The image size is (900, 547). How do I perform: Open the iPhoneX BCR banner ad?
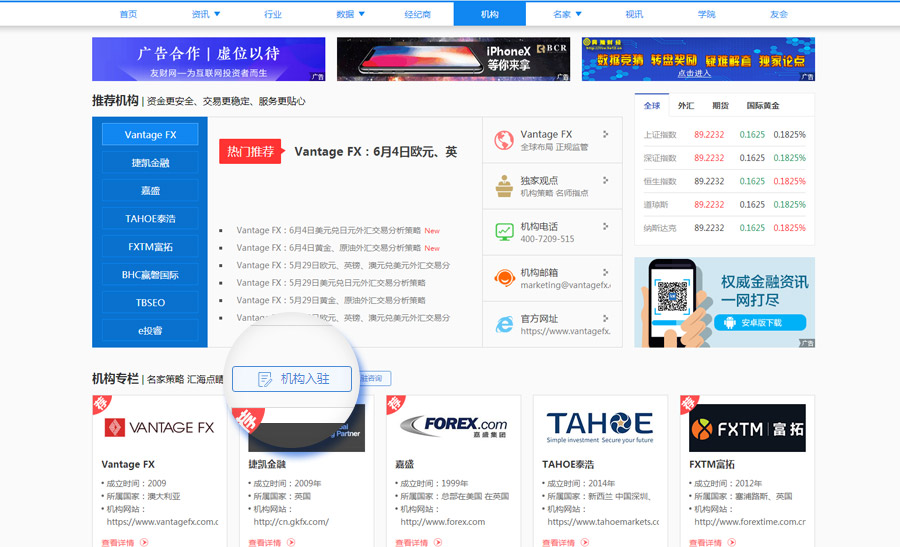click(x=453, y=59)
